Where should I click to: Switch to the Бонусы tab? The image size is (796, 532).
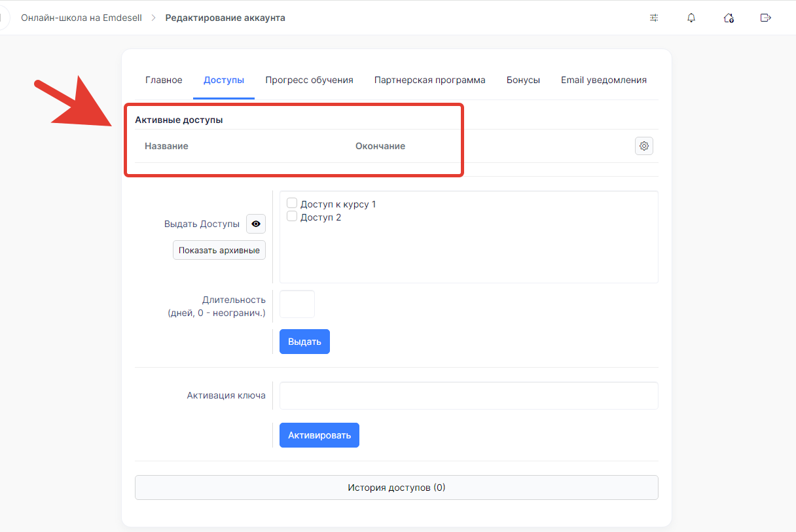pos(523,80)
